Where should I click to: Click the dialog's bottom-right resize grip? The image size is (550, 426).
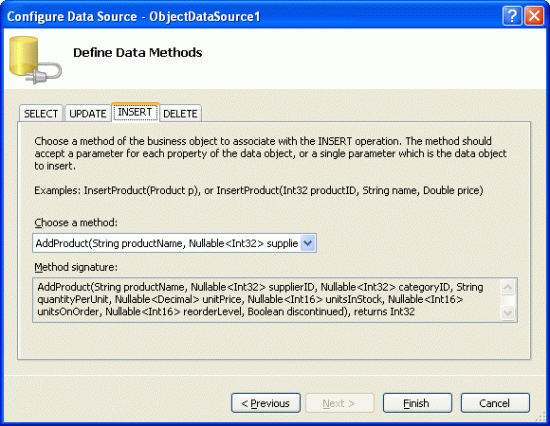point(542,417)
